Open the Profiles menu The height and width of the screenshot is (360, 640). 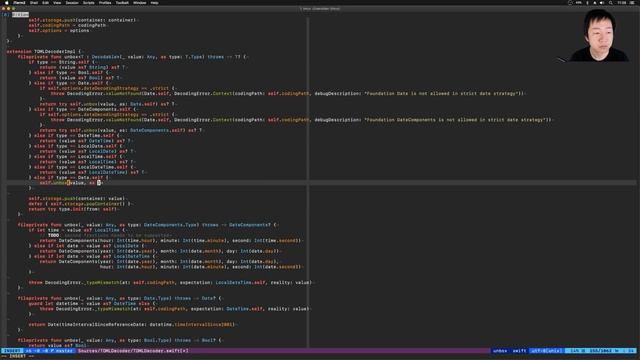105,2
